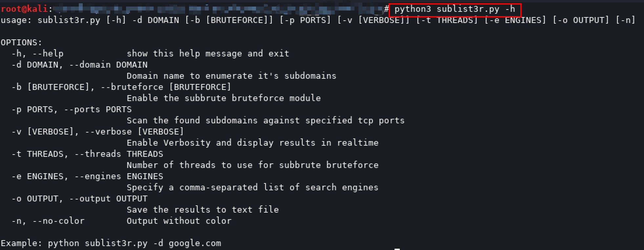Click the -n, --no-color option
Screen dimensions: 644x250
(x=48, y=221)
